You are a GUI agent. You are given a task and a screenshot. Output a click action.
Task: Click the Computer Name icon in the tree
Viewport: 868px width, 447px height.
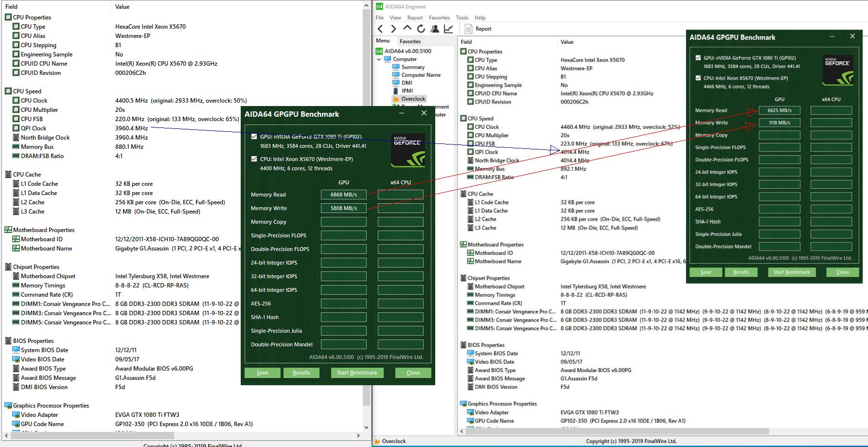(x=396, y=75)
